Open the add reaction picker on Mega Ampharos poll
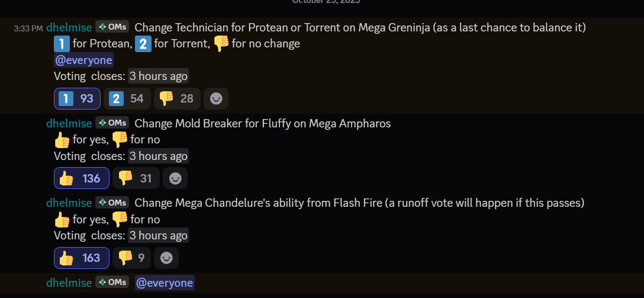The width and height of the screenshot is (644, 298). [x=175, y=178]
